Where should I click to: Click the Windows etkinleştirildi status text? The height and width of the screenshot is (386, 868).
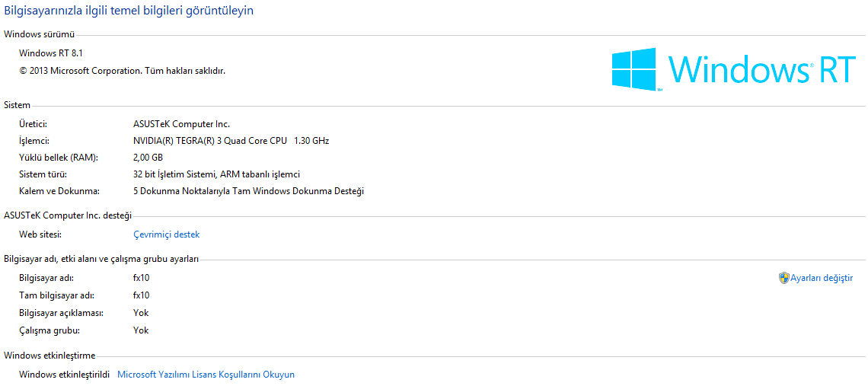(x=65, y=375)
